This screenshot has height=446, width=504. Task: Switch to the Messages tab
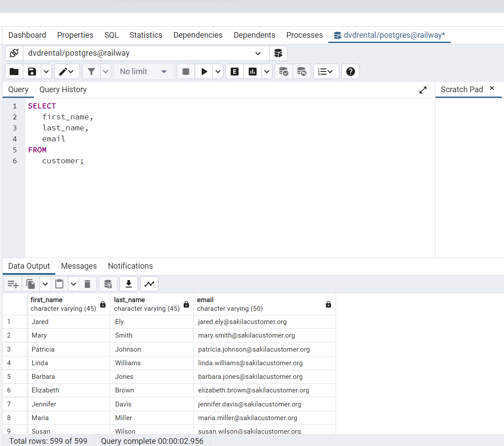pyautogui.click(x=79, y=266)
